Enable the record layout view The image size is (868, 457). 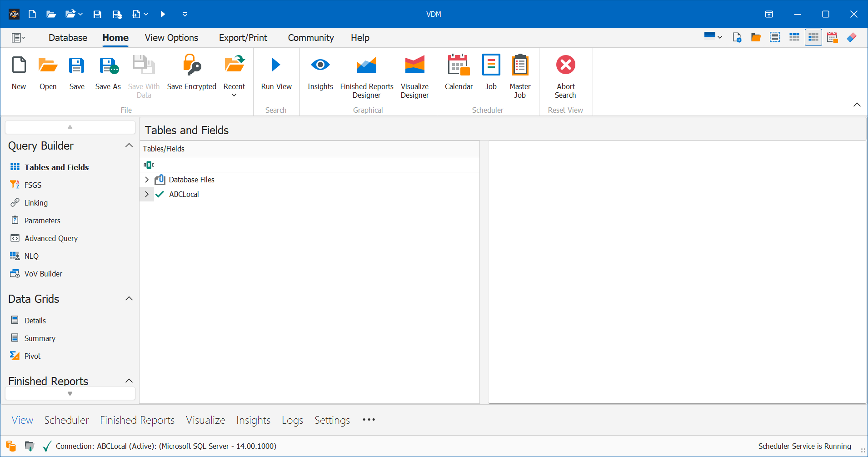[775, 37]
